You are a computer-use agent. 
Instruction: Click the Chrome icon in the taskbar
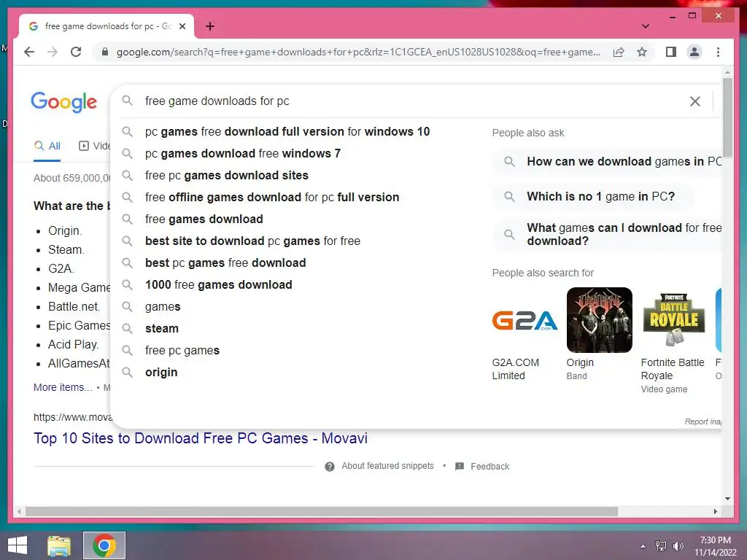(x=104, y=545)
